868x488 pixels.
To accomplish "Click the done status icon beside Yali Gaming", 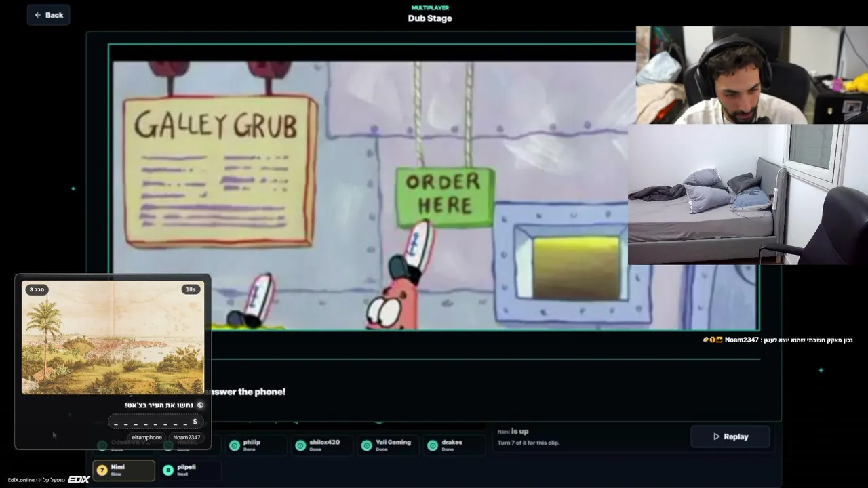I will coord(367,445).
